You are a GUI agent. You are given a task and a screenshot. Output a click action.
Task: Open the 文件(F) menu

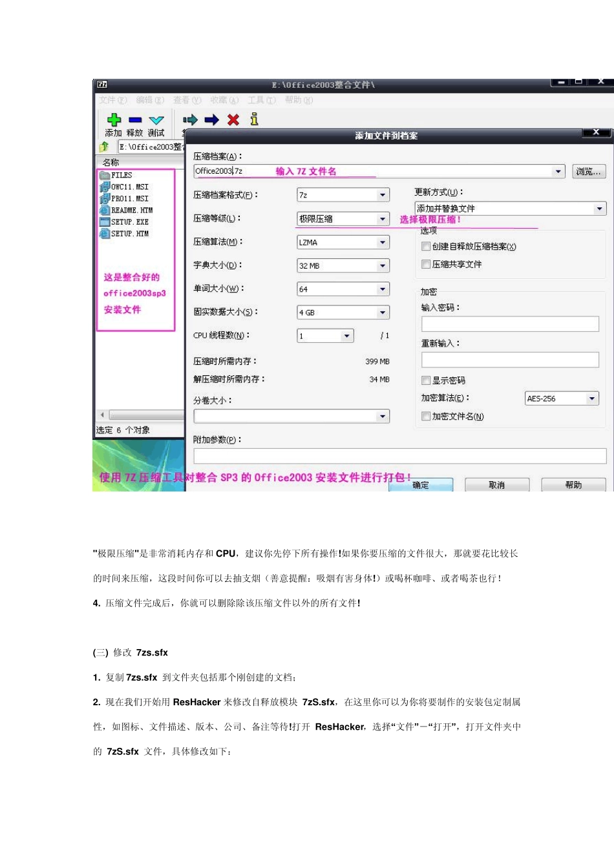pos(113,100)
